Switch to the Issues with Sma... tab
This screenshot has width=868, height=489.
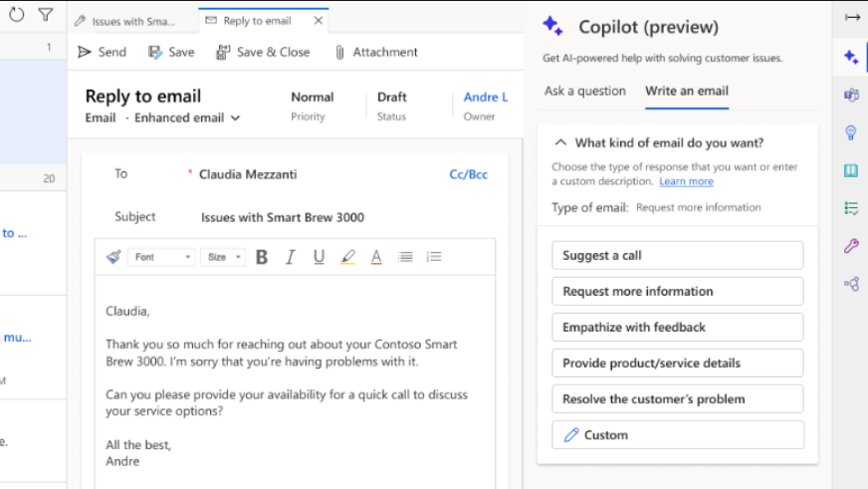[125, 21]
